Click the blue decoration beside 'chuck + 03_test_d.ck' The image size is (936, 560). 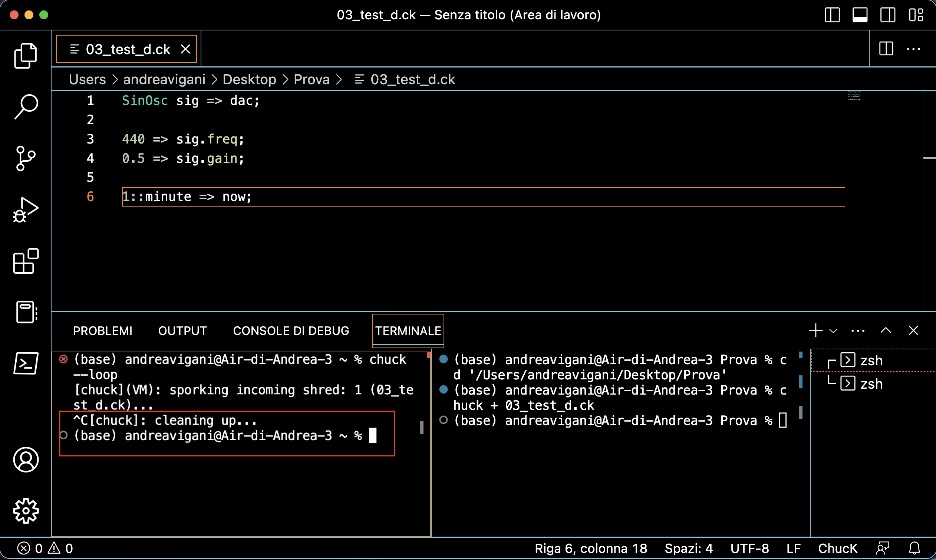443,389
